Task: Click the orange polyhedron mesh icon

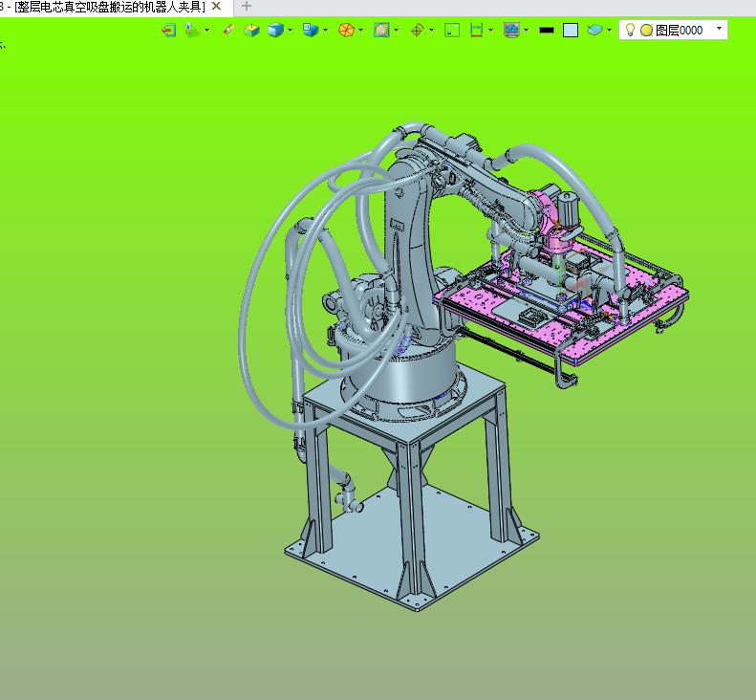Action: click(346, 31)
